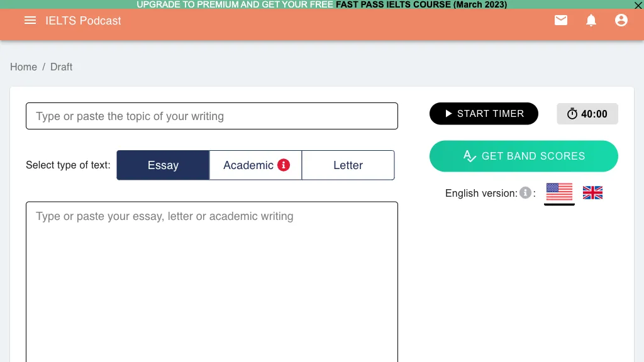Click the red info icon beside Academic

(x=284, y=165)
